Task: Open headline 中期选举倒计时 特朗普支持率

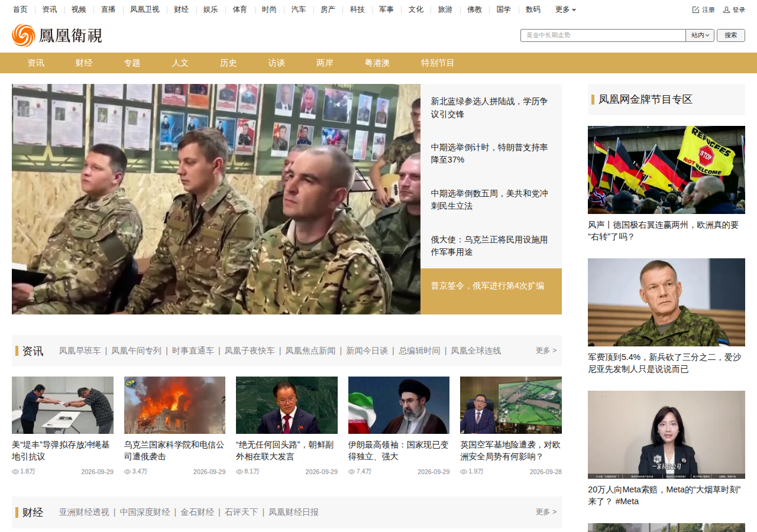Action: tap(489, 153)
